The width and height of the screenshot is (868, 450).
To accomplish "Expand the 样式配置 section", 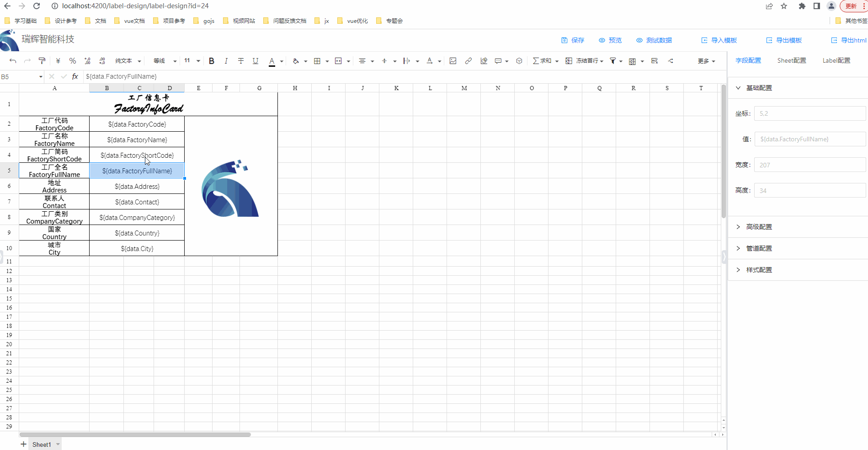I will click(x=798, y=270).
